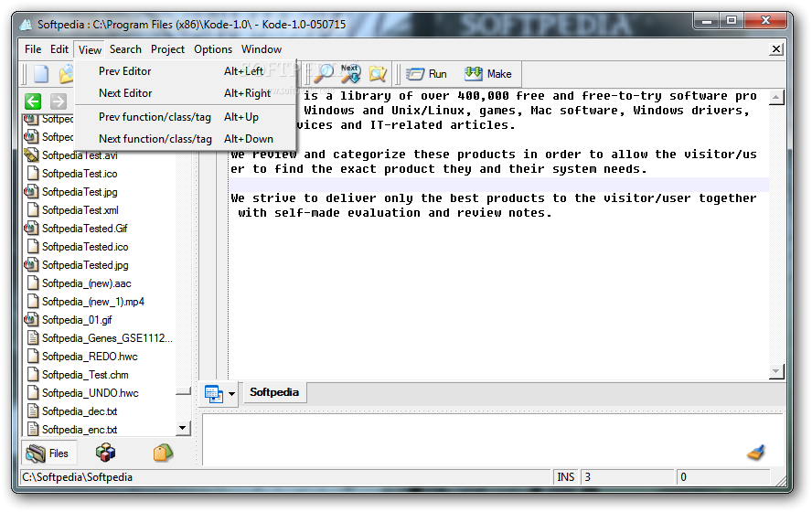Open the Search menu
This screenshot has width=812, height=512.
125,49
